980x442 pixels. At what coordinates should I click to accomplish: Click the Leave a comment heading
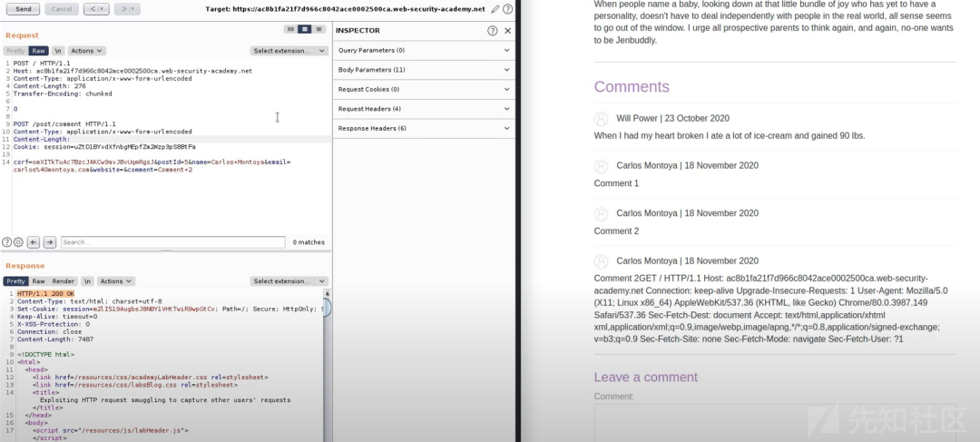[x=646, y=377]
